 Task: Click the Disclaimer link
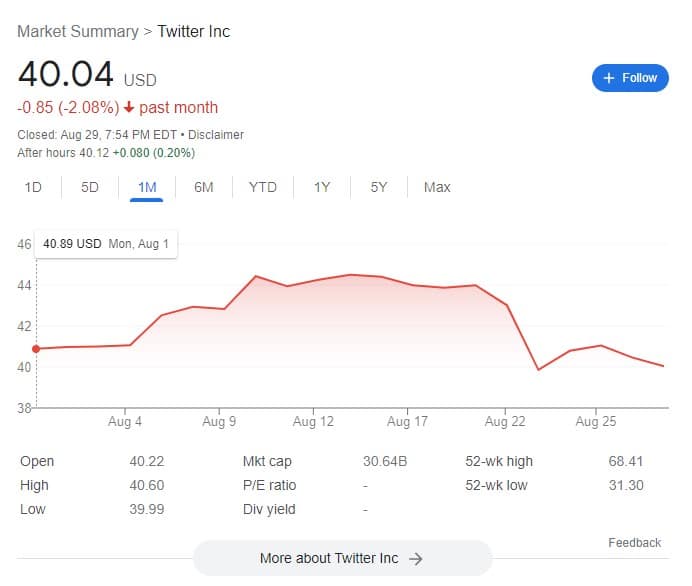216,135
